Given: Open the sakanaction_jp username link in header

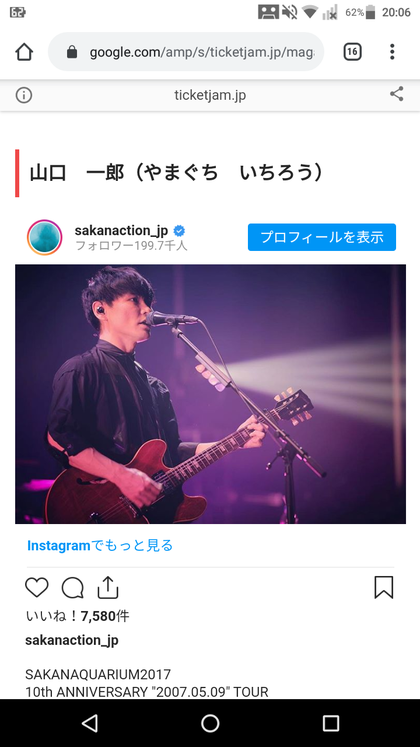Looking at the screenshot, I should (x=121, y=231).
